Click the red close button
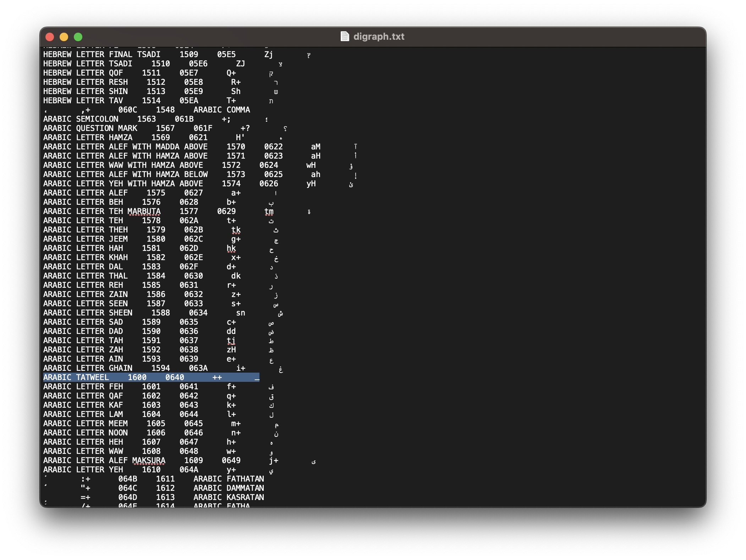The height and width of the screenshot is (560, 746). click(x=50, y=37)
